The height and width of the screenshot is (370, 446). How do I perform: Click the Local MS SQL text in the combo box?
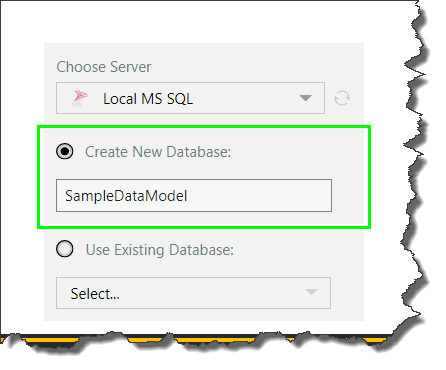[148, 99]
